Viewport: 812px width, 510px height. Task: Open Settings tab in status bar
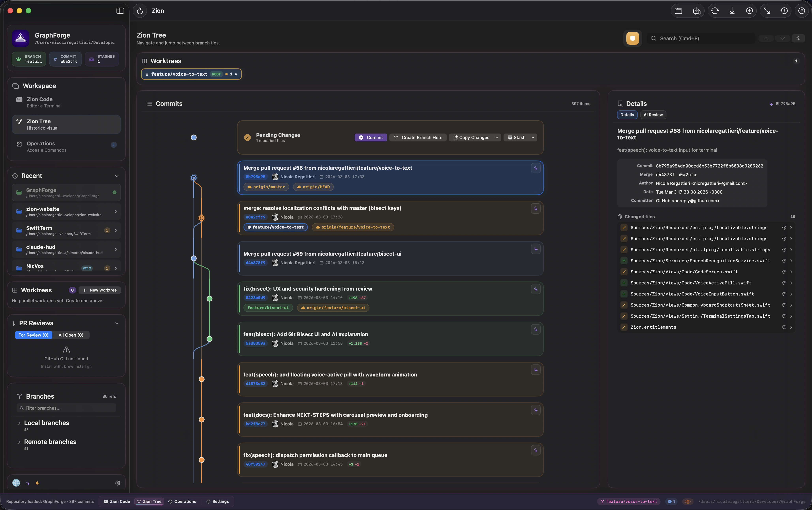[217, 502]
